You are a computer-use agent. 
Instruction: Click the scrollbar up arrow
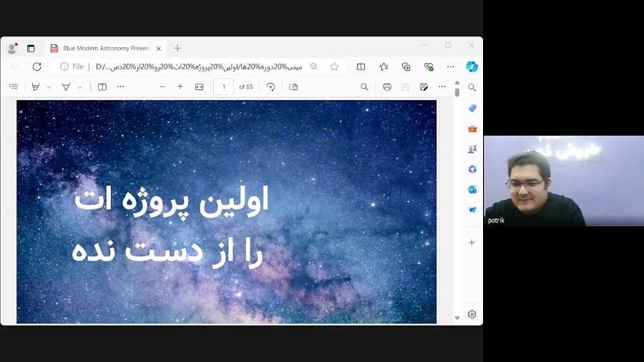(457, 82)
